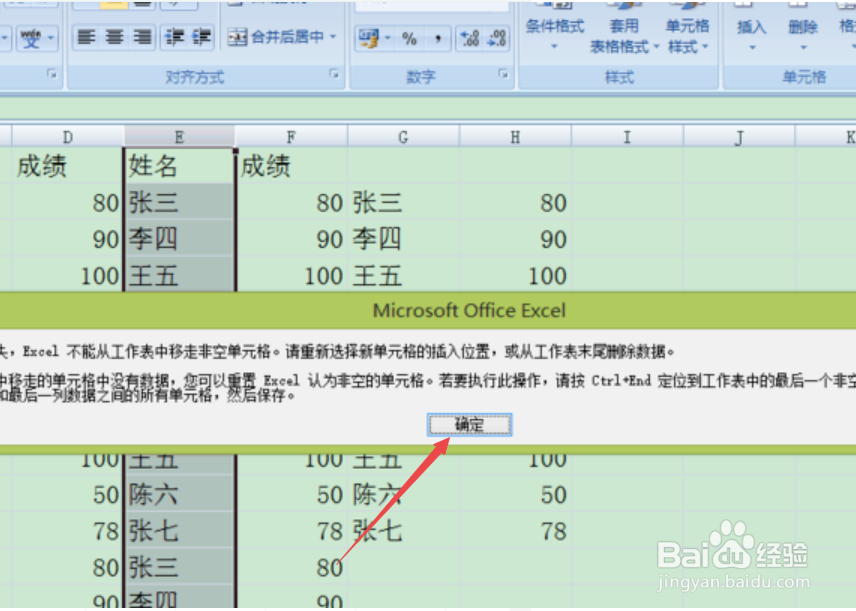The width and height of the screenshot is (856, 611).
Task: Select the 100 cell in column D above dialog
Action: click(x=68, y=275)
